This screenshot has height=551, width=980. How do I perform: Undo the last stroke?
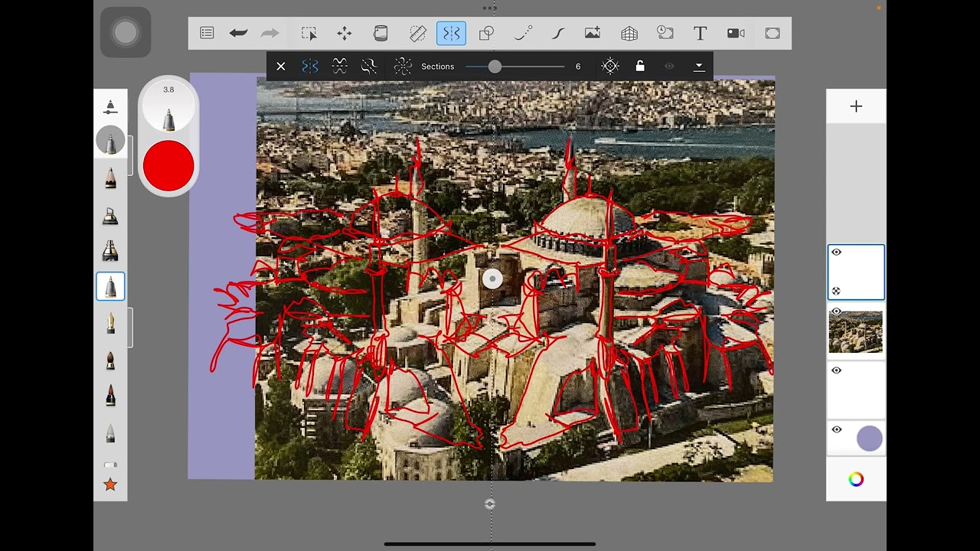tap(238, 33)
